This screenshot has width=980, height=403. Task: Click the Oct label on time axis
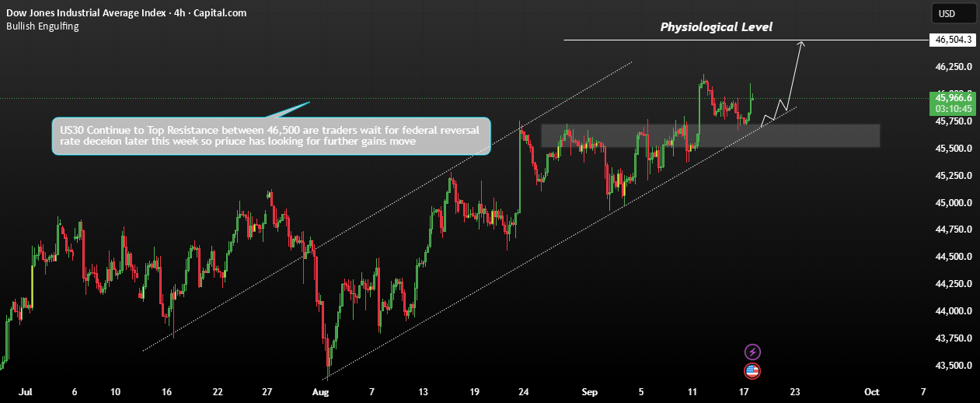click(872, 392)
